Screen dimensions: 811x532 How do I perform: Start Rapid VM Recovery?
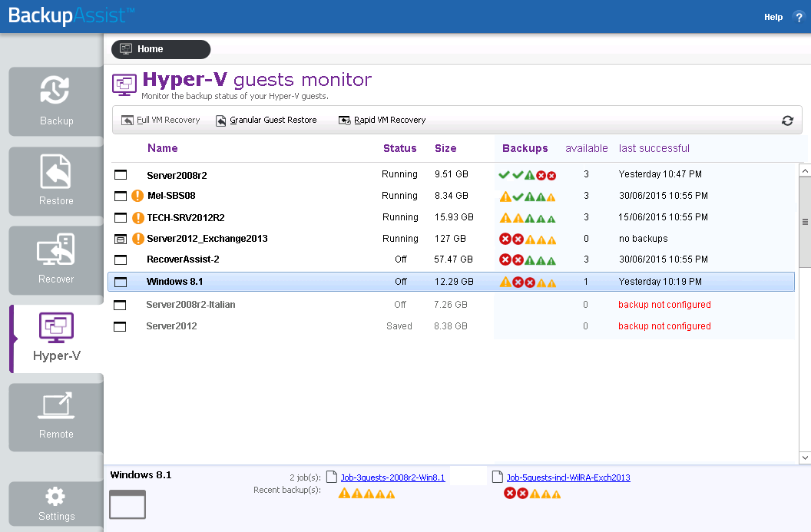click(x=382, y=120)
